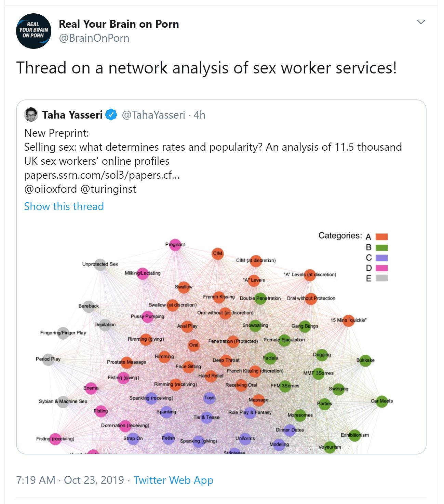
Task: Click the Real Your Brain on Porn avatar
Action: [x=33, y=31]
